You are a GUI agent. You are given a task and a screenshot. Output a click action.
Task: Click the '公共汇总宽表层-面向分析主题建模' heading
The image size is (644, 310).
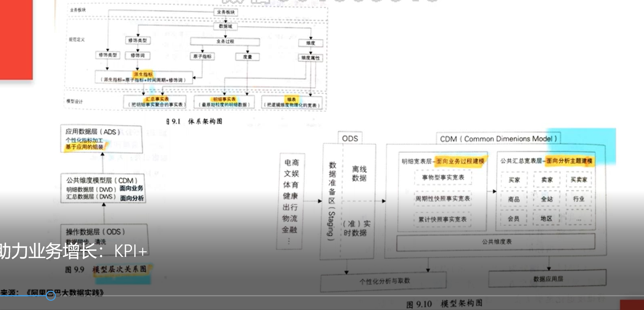click(546, 161)
